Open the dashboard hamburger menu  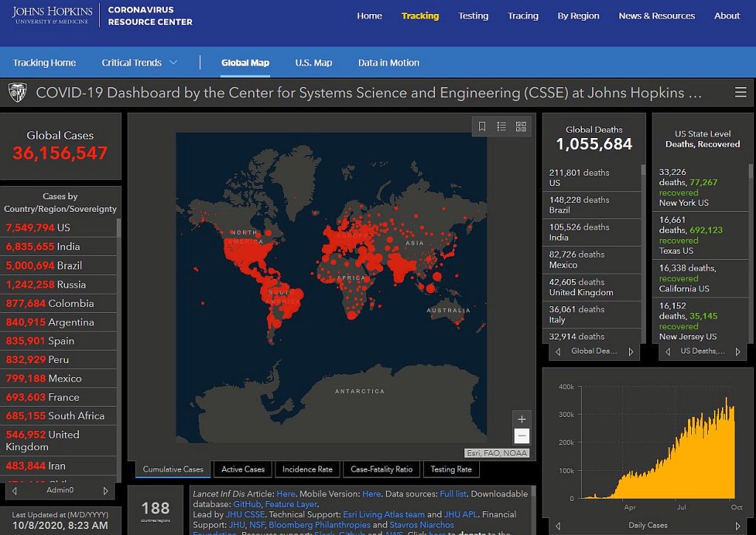pyautogui.click(x=740, y=92)
